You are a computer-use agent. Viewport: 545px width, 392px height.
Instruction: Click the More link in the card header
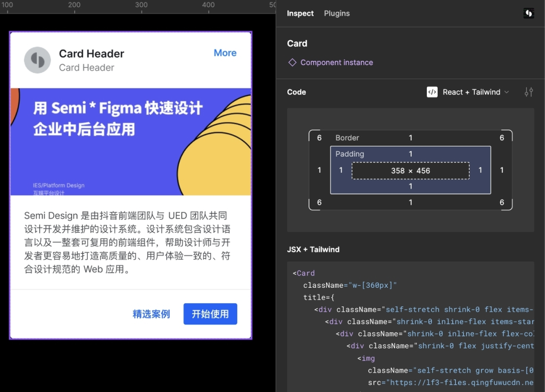[225, 53]
